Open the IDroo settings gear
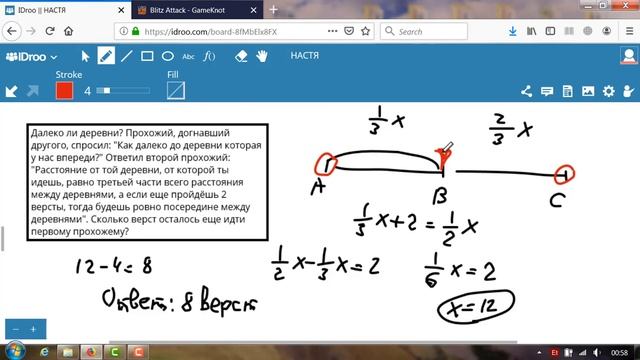This screenshot has width=640, height=360. pyautogui.click(x=609, y=91)
